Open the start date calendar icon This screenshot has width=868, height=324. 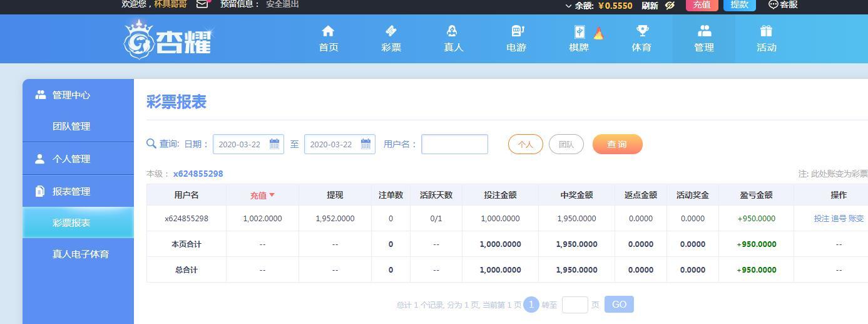point(274,144)
